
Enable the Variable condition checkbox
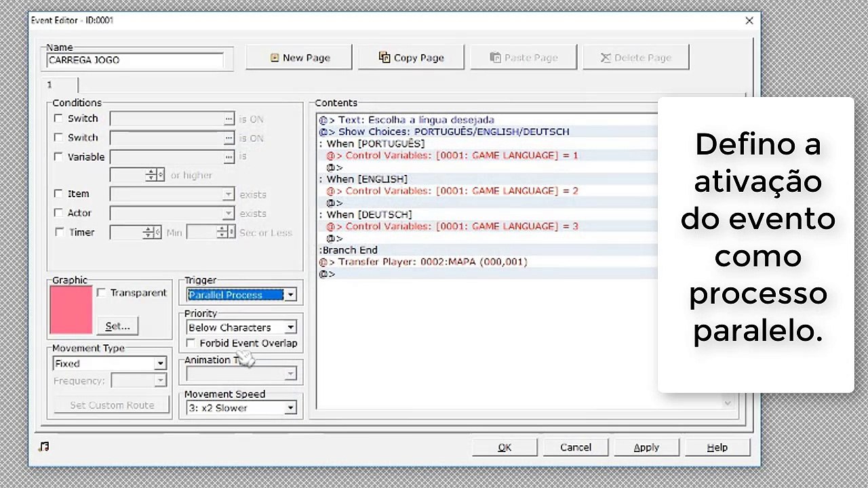click(59, 157)
